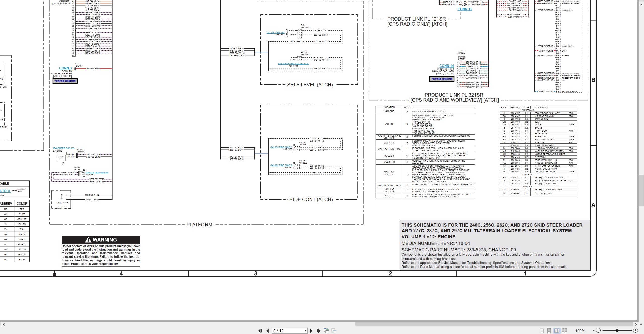Jump to the last page

(318, 331)
